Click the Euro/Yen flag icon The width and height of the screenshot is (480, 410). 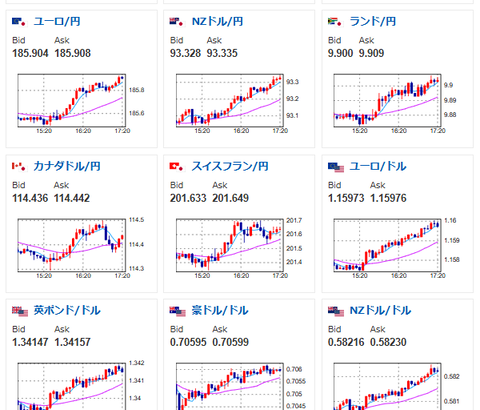(19, 22)
